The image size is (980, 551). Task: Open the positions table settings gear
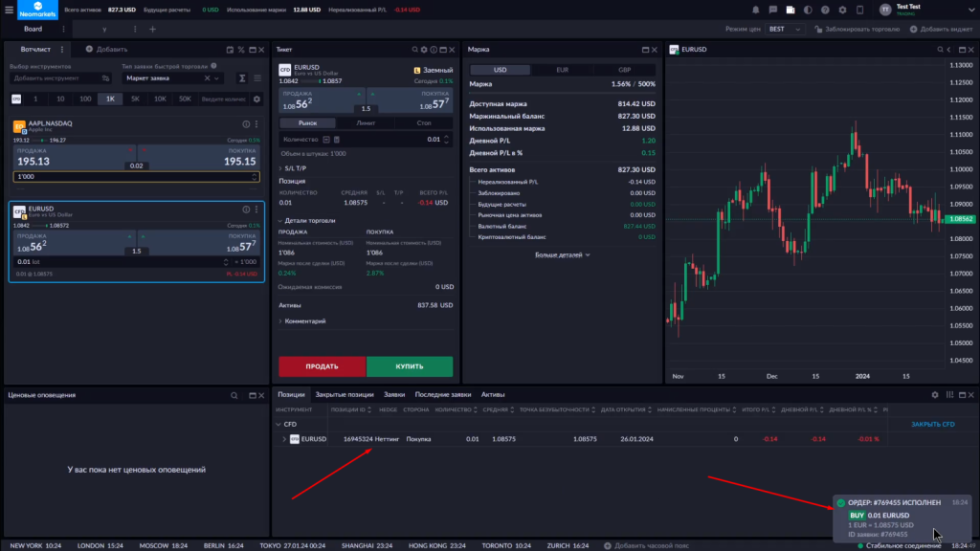(935, 395)
